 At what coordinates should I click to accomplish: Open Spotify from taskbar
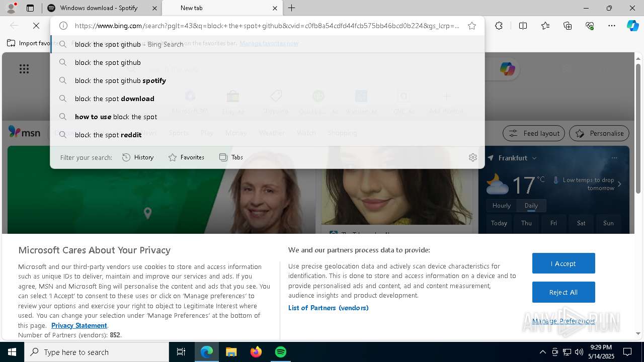281,352
